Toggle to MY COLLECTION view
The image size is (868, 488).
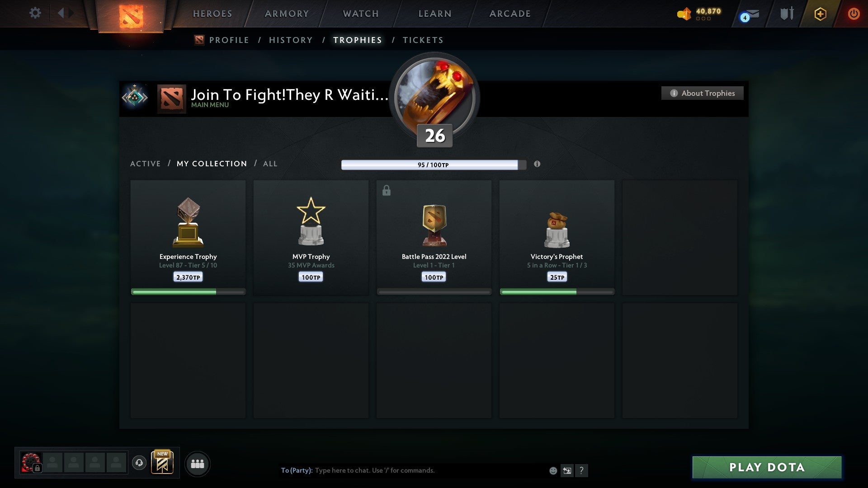(x=212, y=164)
